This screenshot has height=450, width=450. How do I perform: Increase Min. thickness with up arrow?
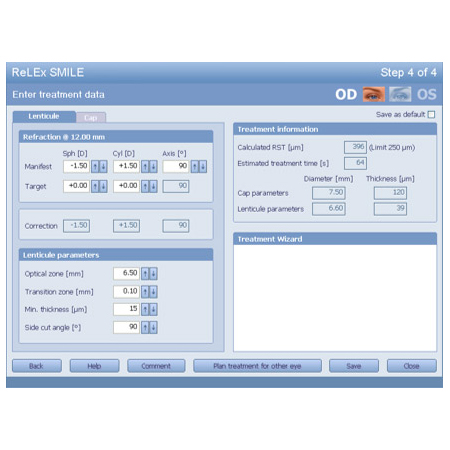coord(145,309)
